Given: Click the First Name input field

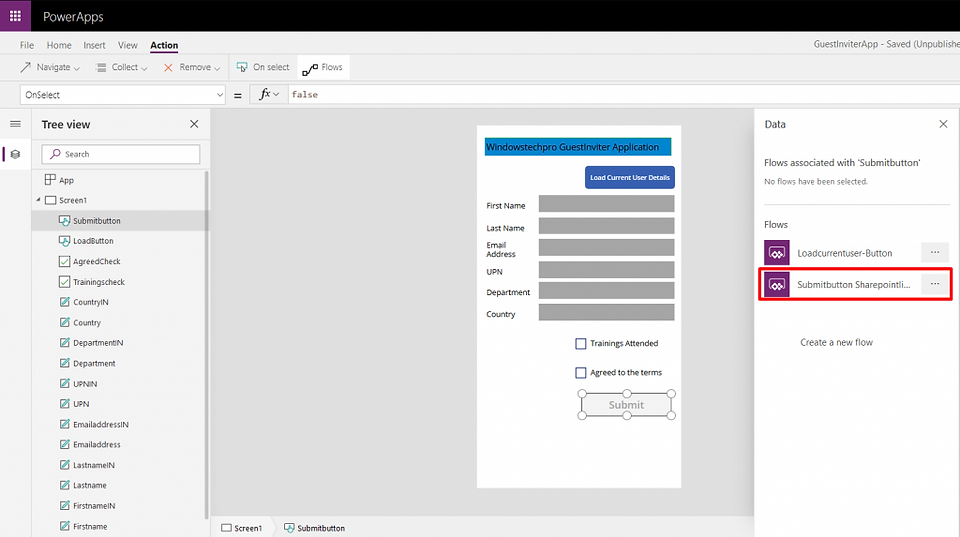Looking at the screenshot, I should (606, 204).
